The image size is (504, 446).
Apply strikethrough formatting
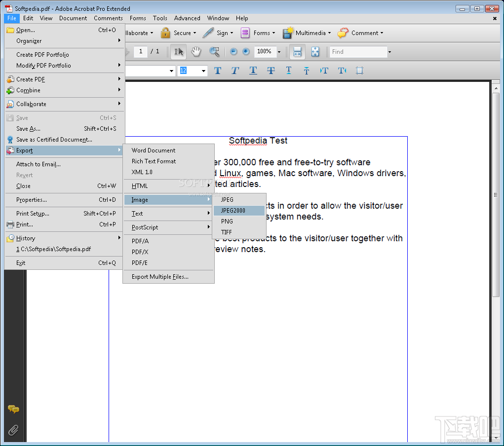(x=271, y=71)
